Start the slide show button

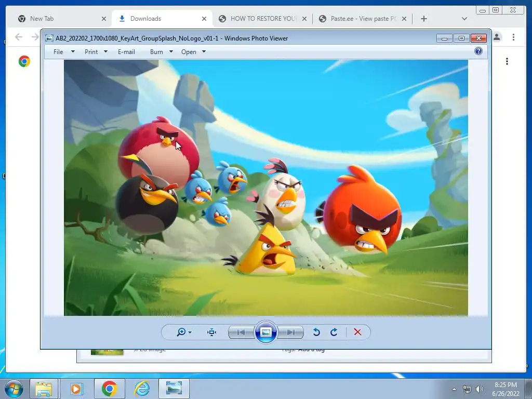265,332
